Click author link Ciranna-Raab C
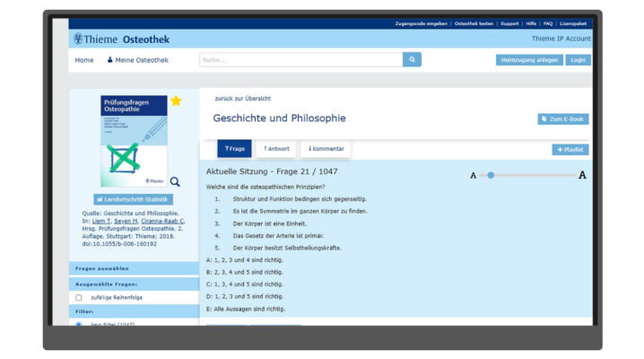Image resolution: width=644 pixels, height=359 pixels. [162, 221]
